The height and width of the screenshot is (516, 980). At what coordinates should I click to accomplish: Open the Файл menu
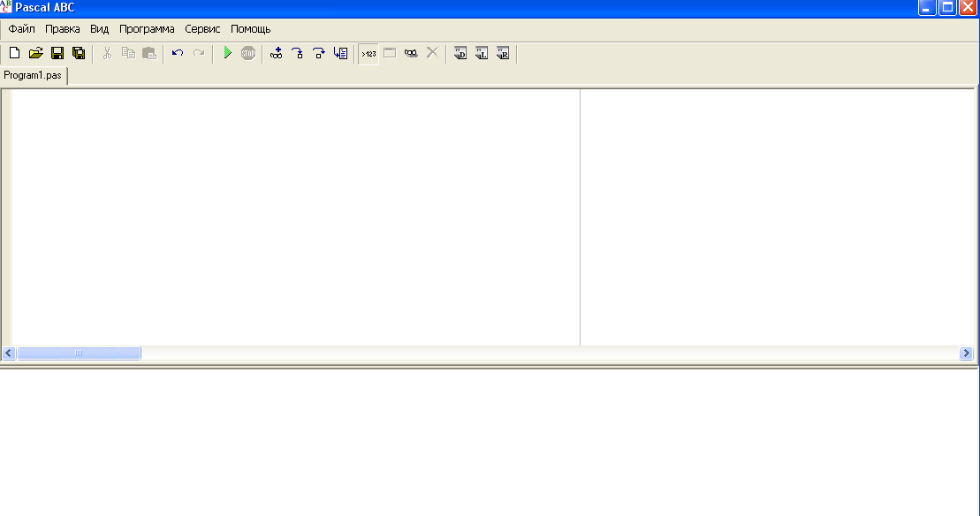click(x=22, y=29)
